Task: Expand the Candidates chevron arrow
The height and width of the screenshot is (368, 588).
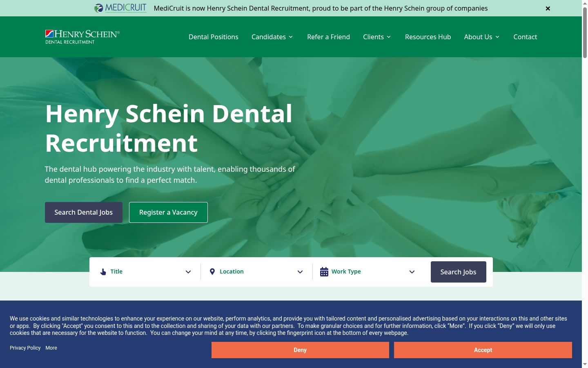Action: tap(291, 37)
